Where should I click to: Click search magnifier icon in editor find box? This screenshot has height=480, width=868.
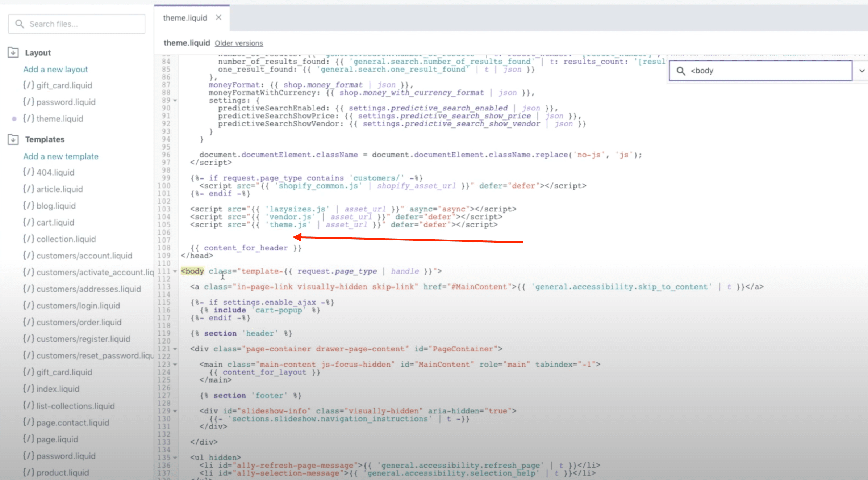click(x=681, y=71)
